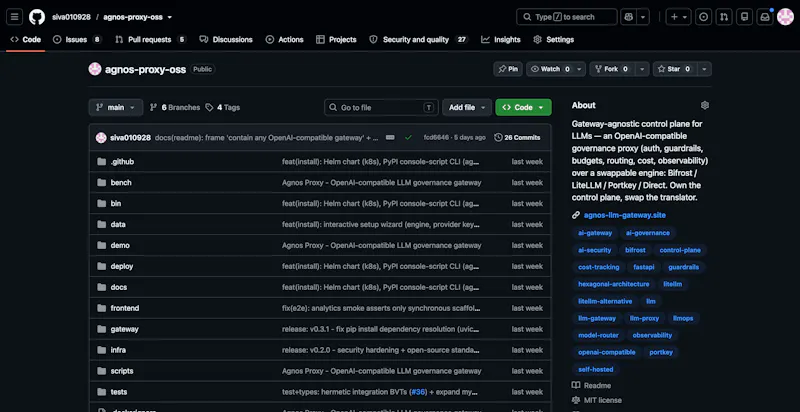The image size is (800, 412).
Task: View 26 Commits history
Action: [x=517, y=138]
